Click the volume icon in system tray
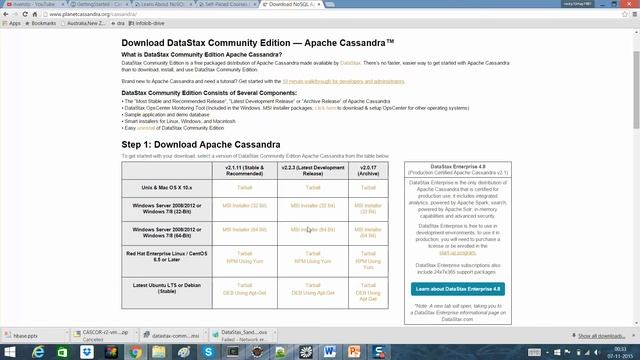640x360 pixels. 597,352
